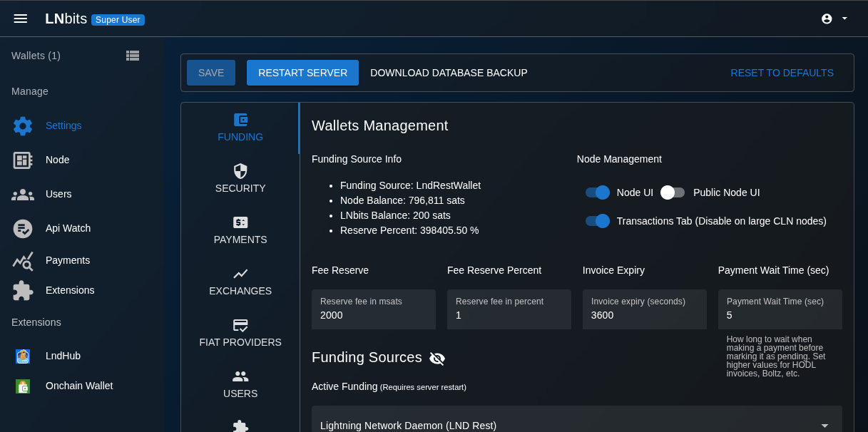Click the Users people icon in sidebar

pyautogui.click(x=21, y=194)
